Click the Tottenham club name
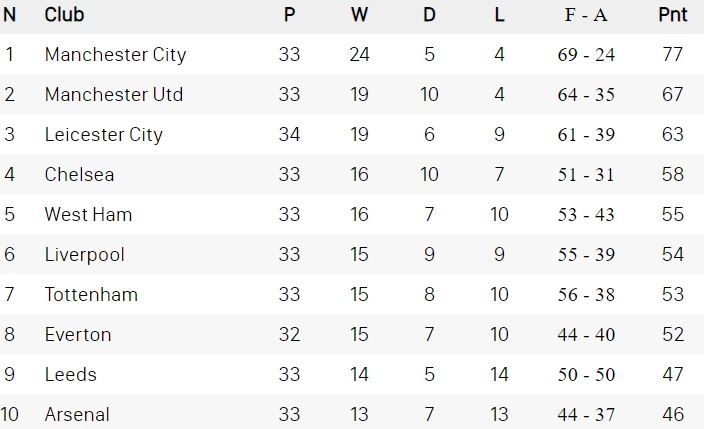 pos(91,295)
